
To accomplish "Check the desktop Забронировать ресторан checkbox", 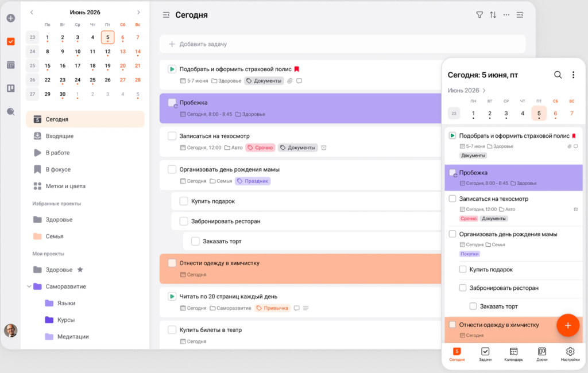I will tap(184, 221).
